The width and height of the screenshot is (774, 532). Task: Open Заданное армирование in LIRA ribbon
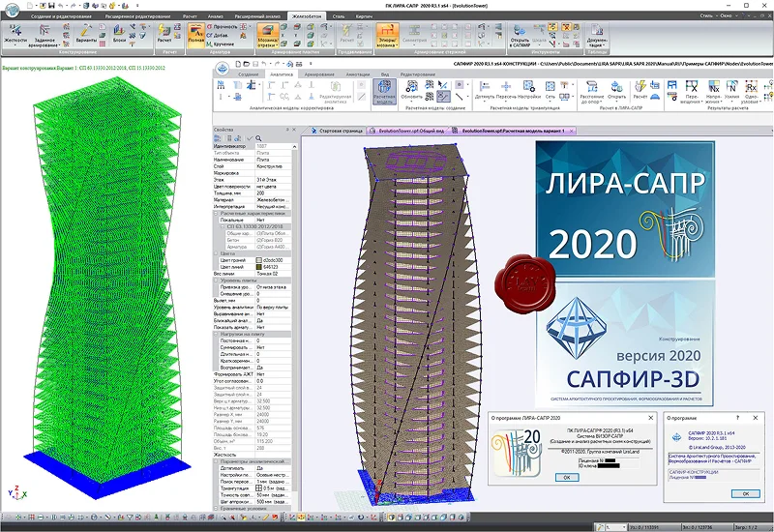pos(44,35)
